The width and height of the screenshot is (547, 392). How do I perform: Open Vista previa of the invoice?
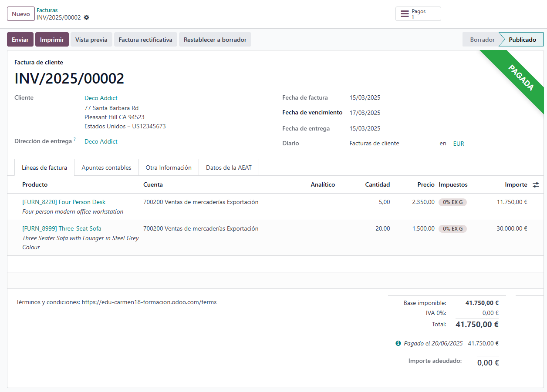tap(91, 40)
